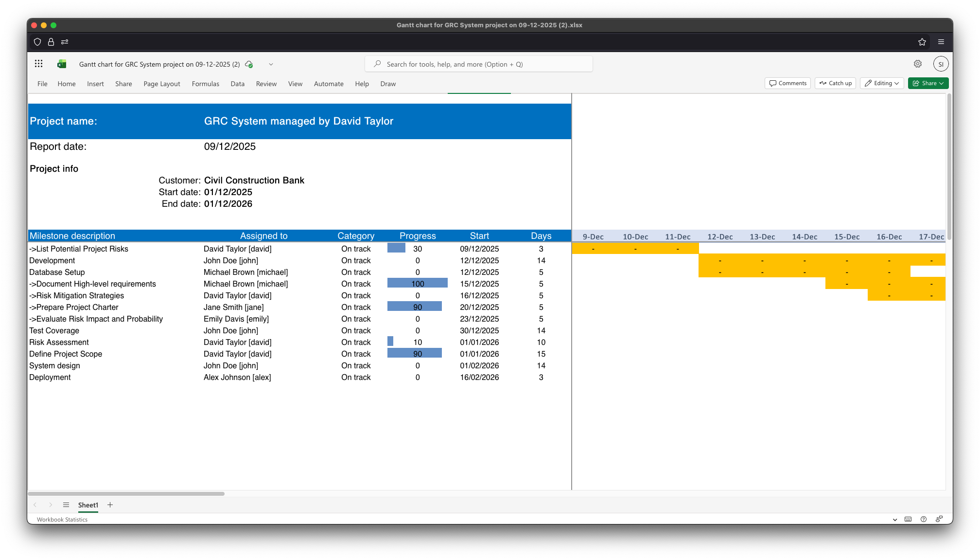Screen dimensions: 980x560
Task: Expand the green Share dropdown button
Action: coord(928,83)
